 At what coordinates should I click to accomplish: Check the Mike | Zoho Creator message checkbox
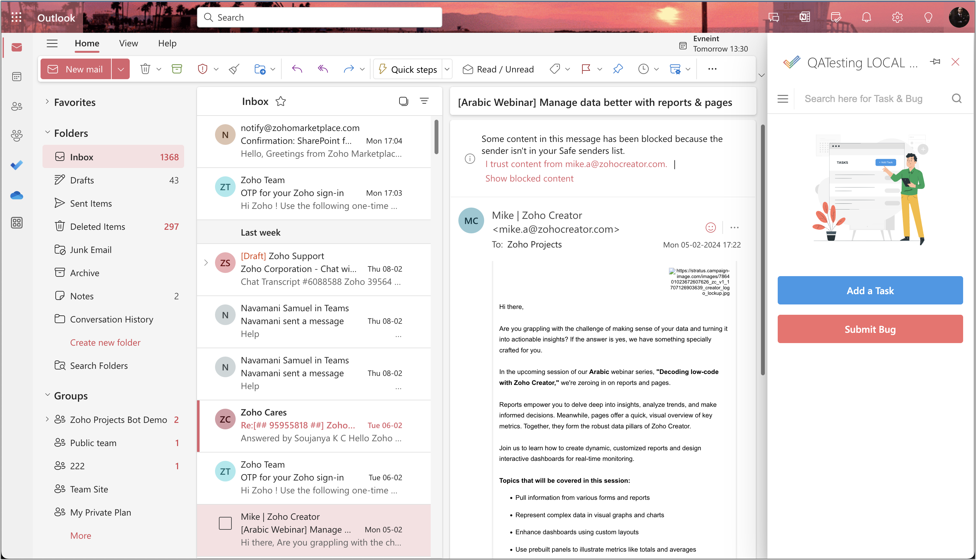click(x=225, y=523)
